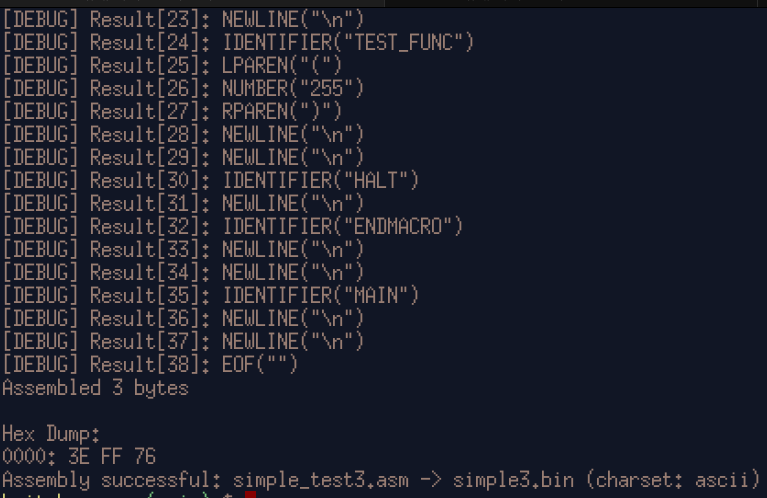Click the IDENTIFIER("MAIN") token text

(x=320, y=295)
